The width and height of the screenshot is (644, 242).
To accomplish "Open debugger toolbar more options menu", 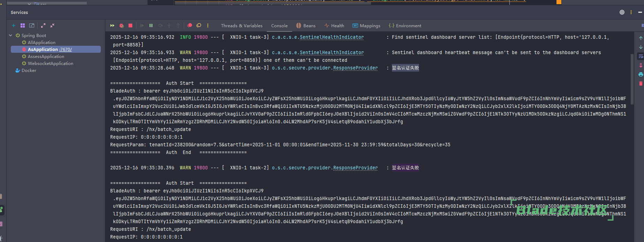I will [208, 25].
